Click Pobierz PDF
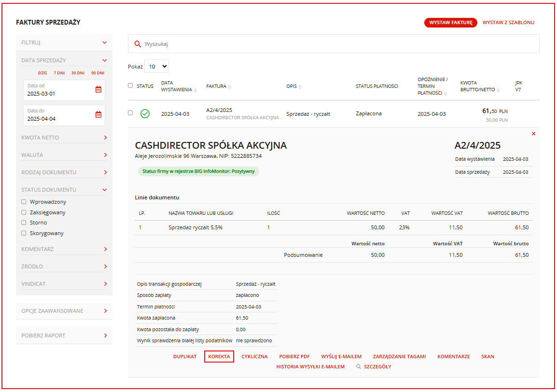This screenshot has height=392, width=557. [294, 356]
